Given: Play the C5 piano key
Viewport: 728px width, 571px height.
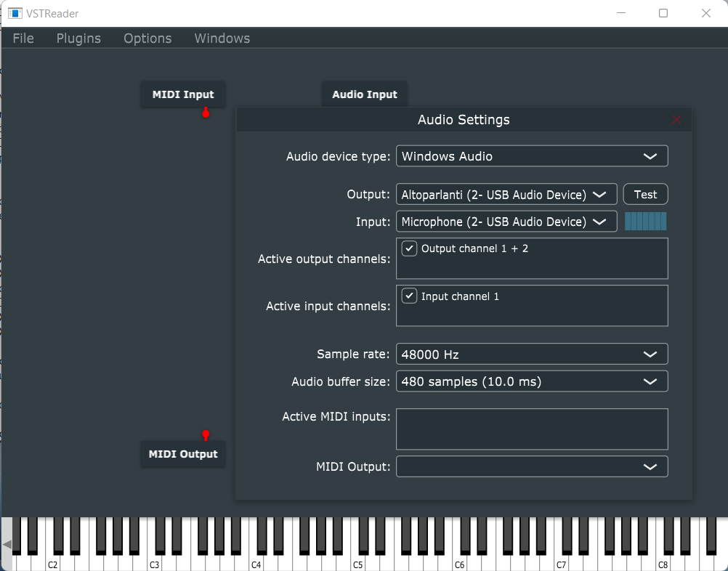Looking at the screenshot, I should pyautogui.click(x=358, y=562).
